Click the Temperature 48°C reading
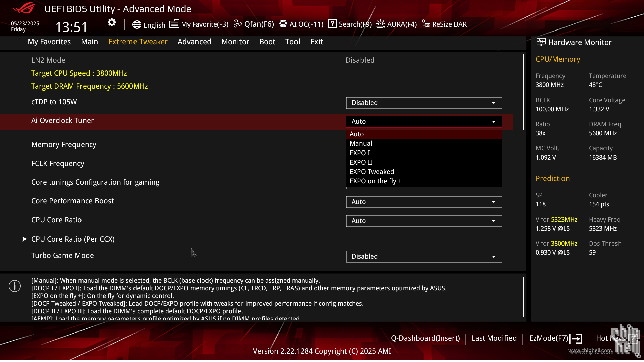 tap(596, 85)
